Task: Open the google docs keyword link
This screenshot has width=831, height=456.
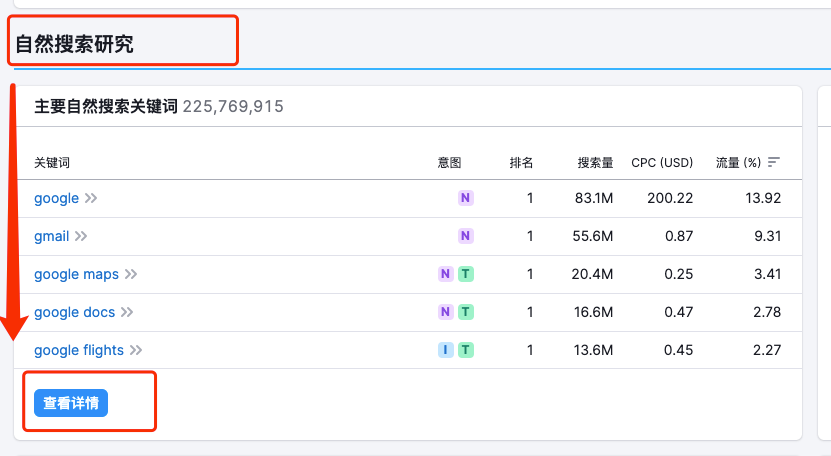Action: point(74,312)
